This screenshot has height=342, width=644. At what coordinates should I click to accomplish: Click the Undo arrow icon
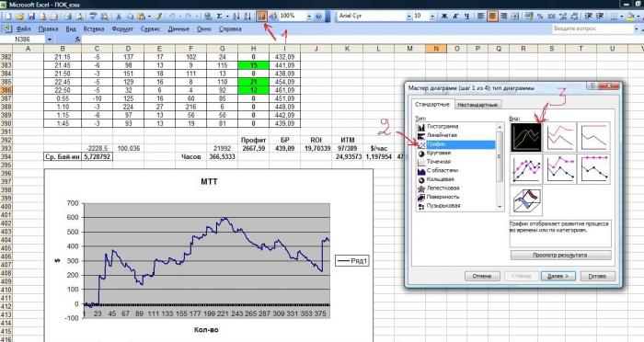coord(172,17)
